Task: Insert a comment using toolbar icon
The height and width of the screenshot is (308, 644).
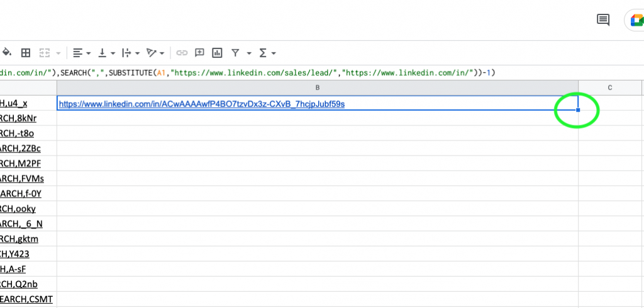Action: (x=199, y=53)
